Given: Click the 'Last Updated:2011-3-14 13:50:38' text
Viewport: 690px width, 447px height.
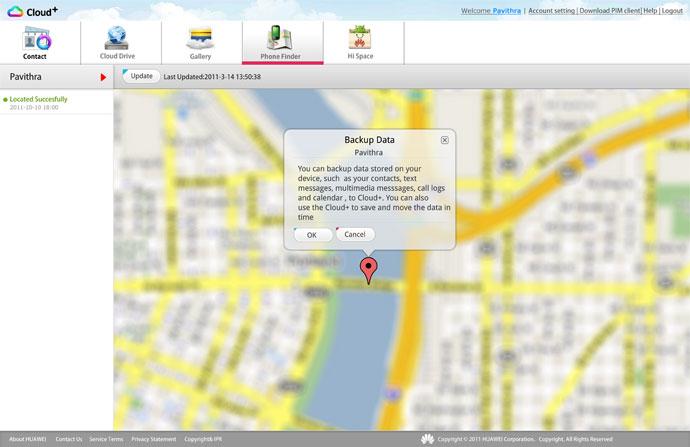Looking at the screenshot, I should click(x=212, y=77).
